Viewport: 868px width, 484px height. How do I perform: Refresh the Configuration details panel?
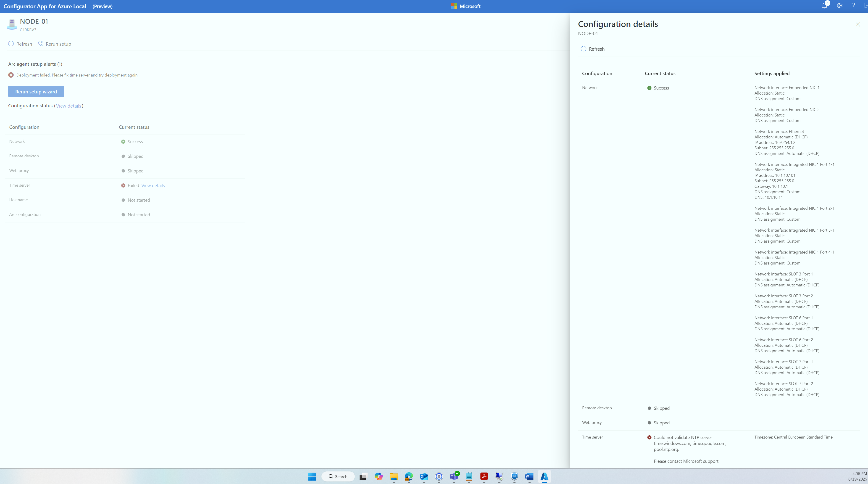(593, 49)
